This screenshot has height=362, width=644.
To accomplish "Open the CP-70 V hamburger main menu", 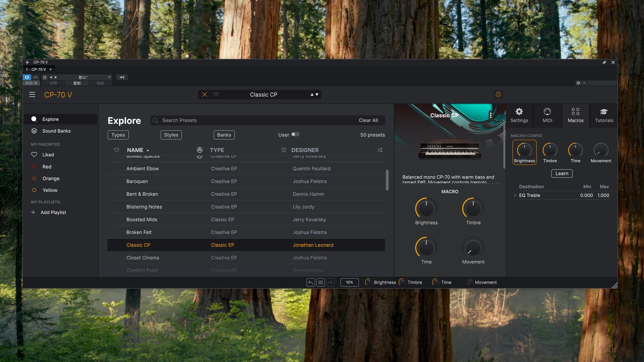I will pyautogui.click(x=32, y=95).
